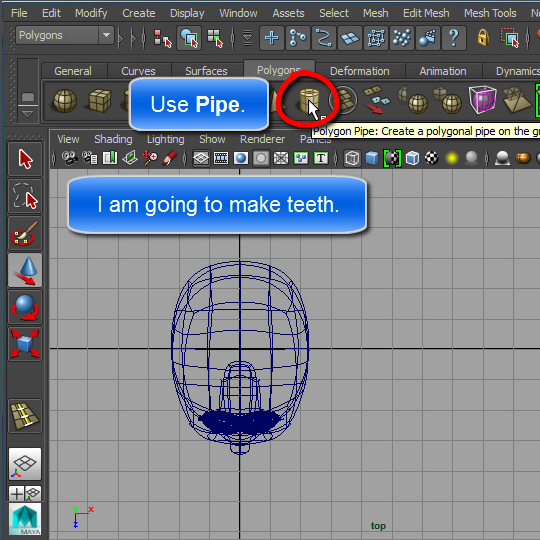The image size is (540, 540).
Task: Open the Edit menu
Action: (x=51, y=13)
